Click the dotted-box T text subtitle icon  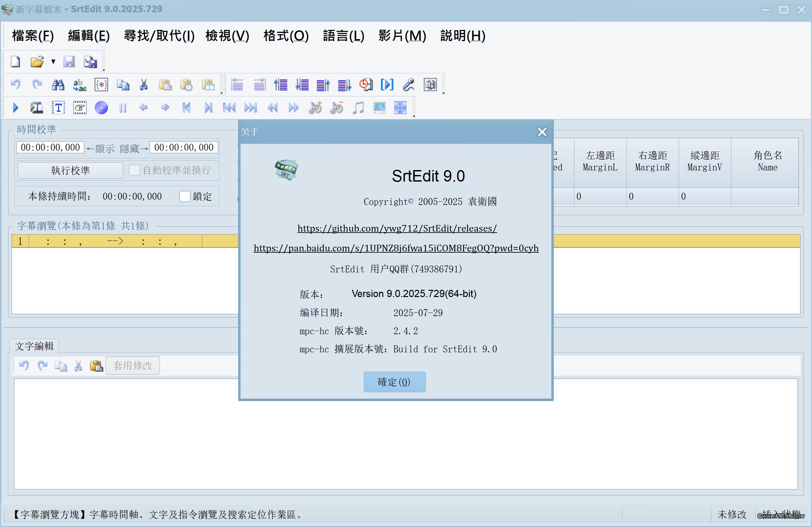58,108
